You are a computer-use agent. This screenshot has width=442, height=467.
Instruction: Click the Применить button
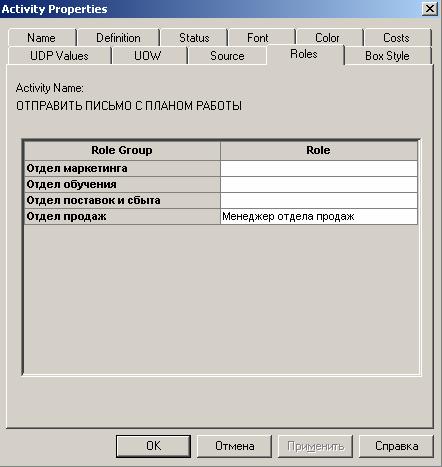click(316, 446)
